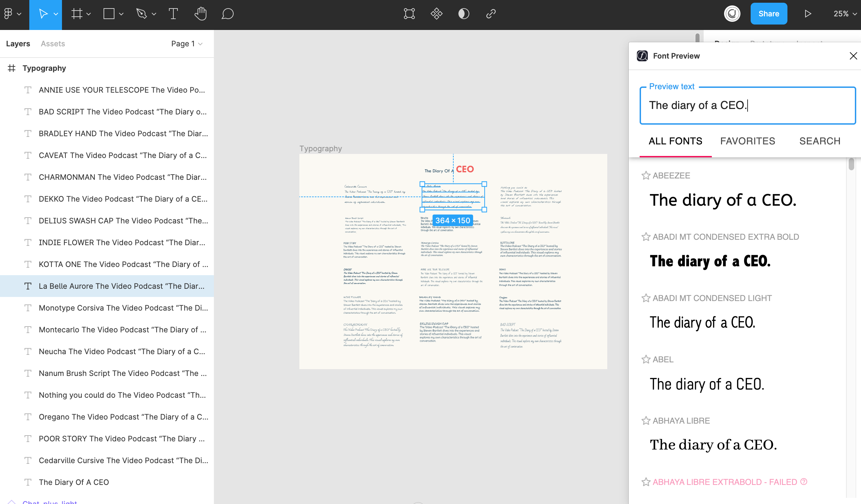Toggle favorite star for Abhaya Libre
This screenshot has width=861, height=504.
pyautogui.click(x=645, y=421)
